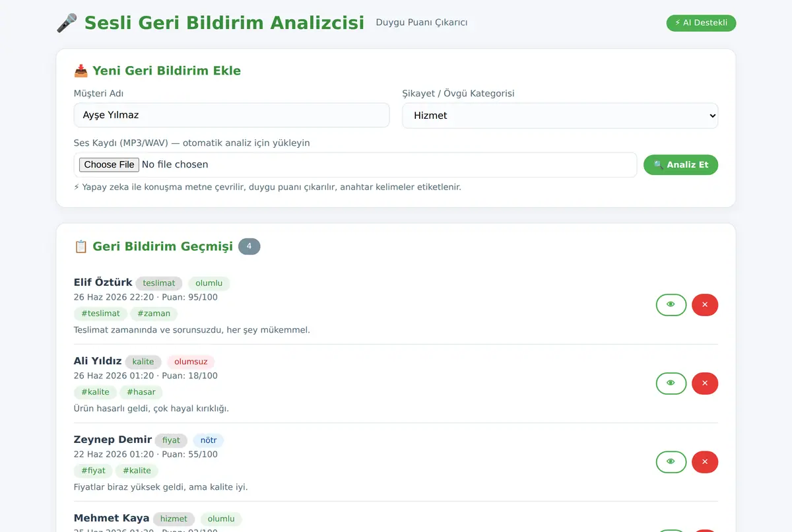Click the 'Puan: 18/100' score line
Viewport: 792px width, 532px height.
pyautogui.click(x=189, y=376)
